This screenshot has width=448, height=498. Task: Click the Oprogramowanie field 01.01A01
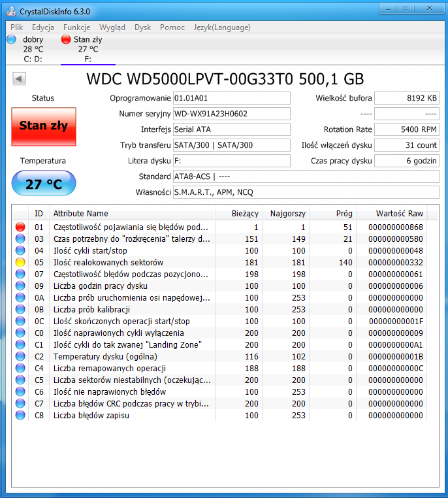232,98
